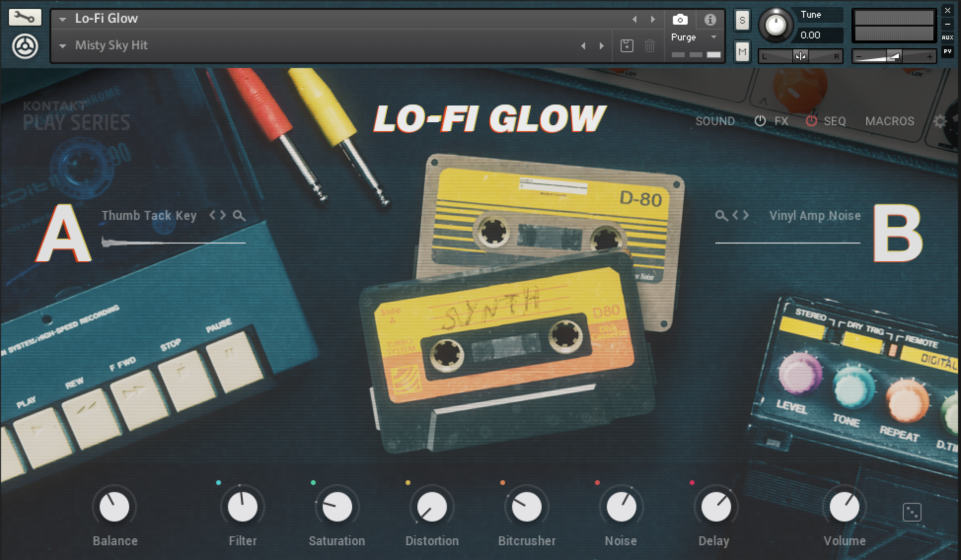Screen dimensions: 961x560
Task: Open the Misty Sky Hit snapshot dropdown
Action: coord(62,45)
